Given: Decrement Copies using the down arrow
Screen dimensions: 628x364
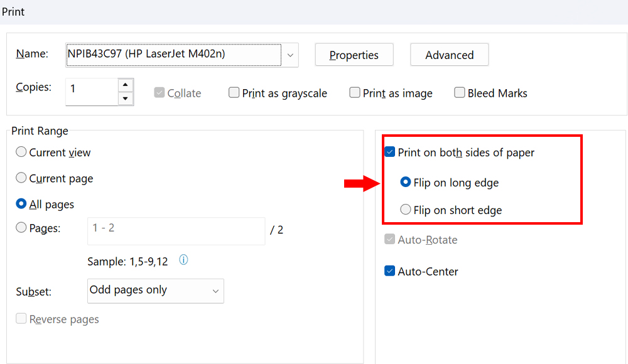Looking at the screenshot, I should pos(126,99).
